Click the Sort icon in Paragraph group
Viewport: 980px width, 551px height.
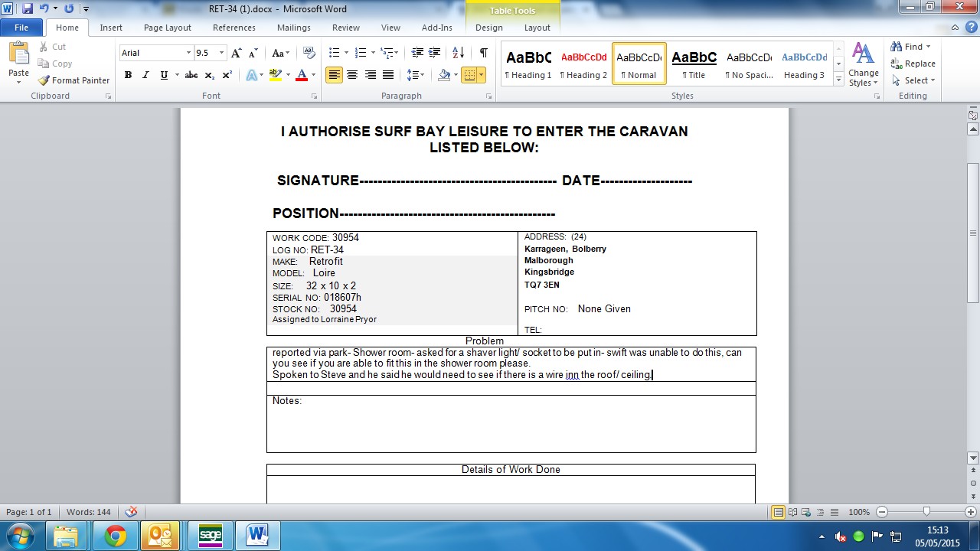pyautogui.click(x=458, y=53)
